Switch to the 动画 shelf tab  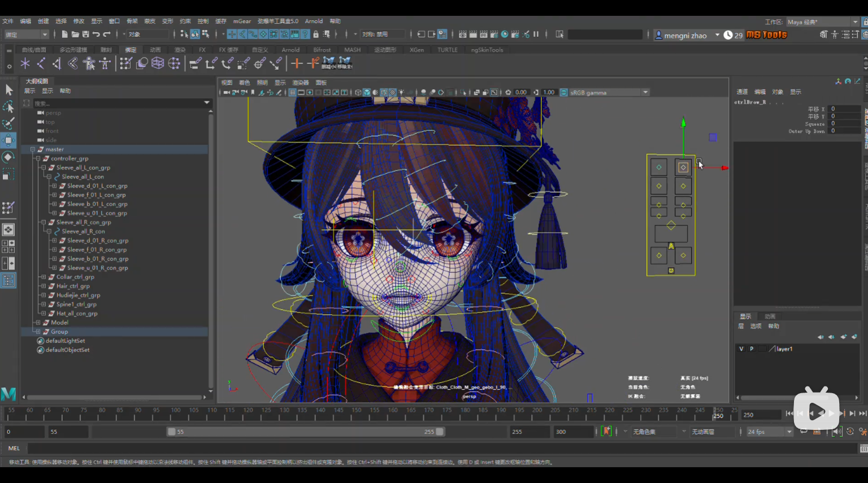[155, 50]
